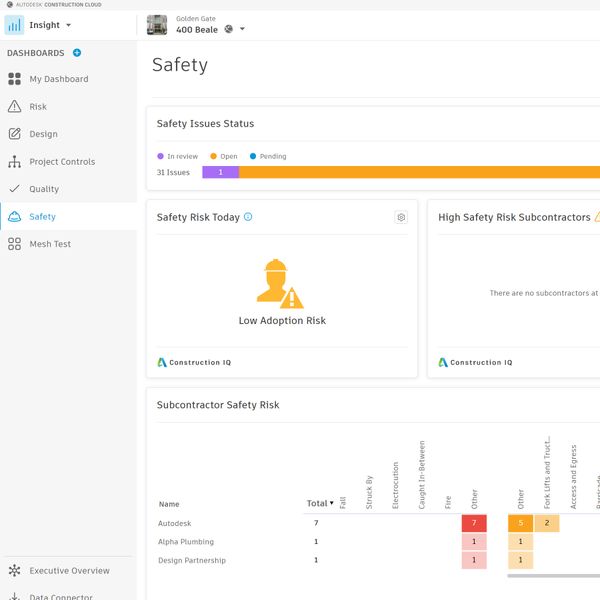Click the Insight module bar-chart icon
This screenshot has height=600, width=600.
[14, 25]
